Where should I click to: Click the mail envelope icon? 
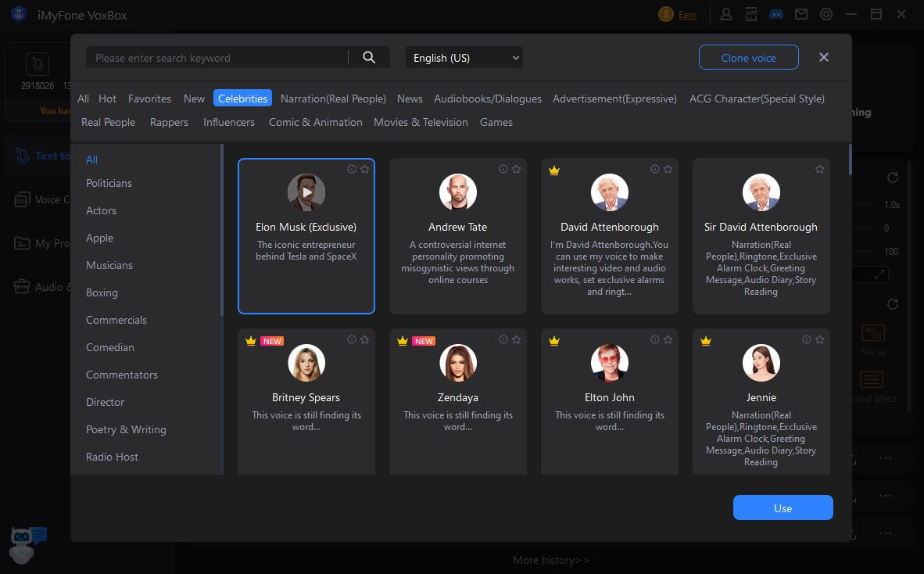801,14
